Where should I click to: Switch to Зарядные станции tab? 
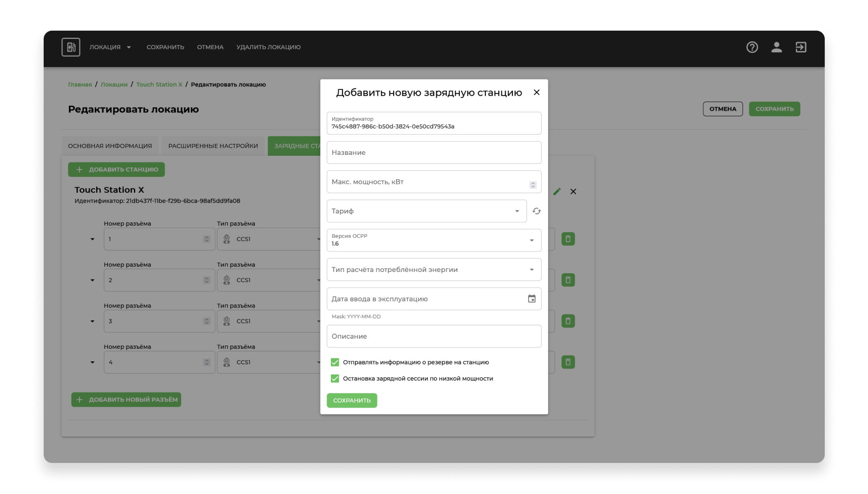pos(294,146)
